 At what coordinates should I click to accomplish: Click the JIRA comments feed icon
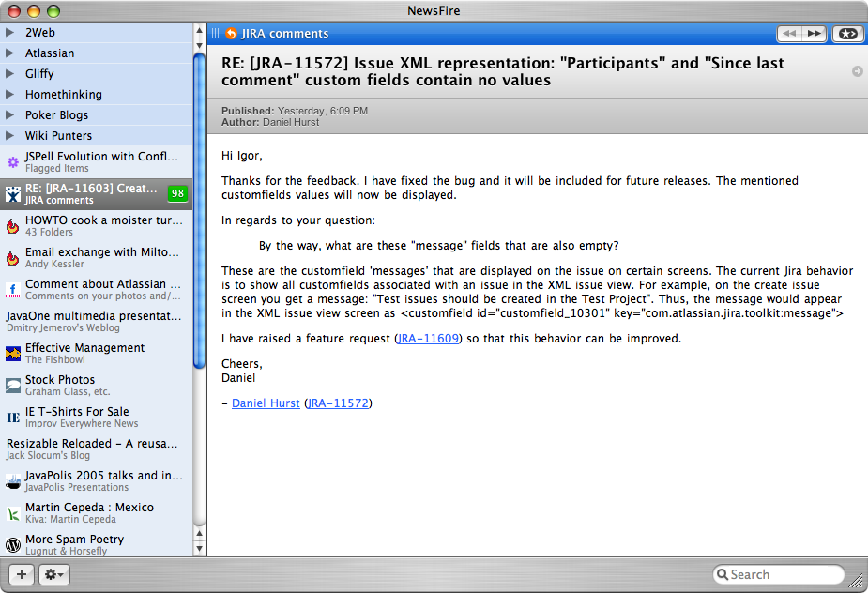click(13, 194)
